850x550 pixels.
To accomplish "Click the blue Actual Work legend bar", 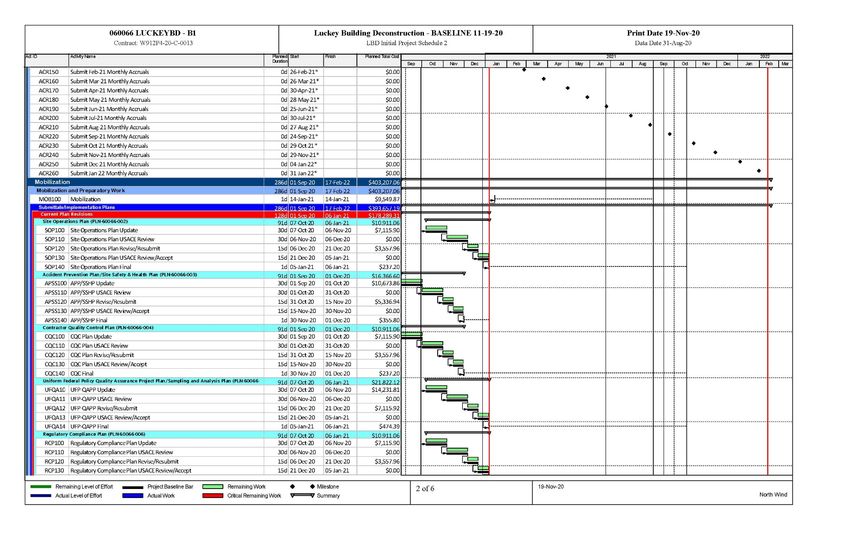I will [x=133, y=496].
